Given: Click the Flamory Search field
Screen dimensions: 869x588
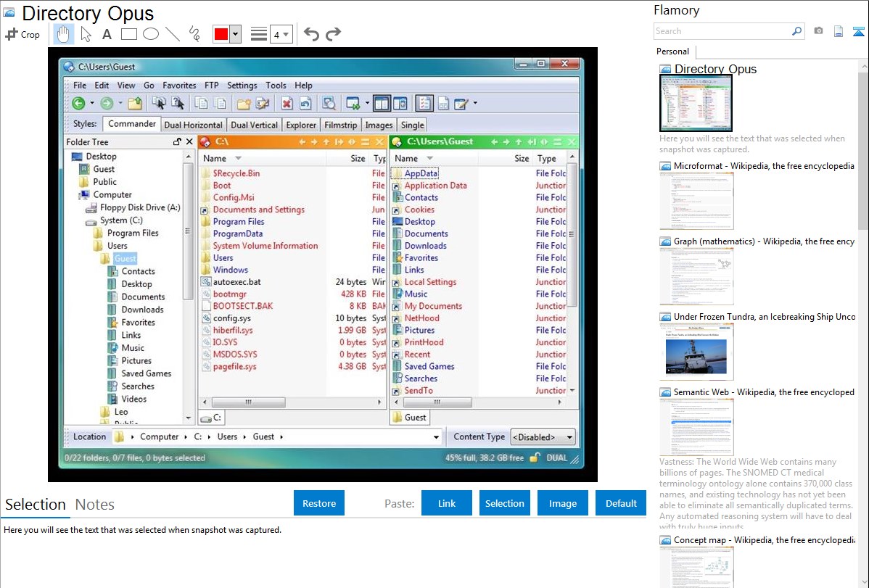Looking at the screenshot, I should (x=722, y=31).
